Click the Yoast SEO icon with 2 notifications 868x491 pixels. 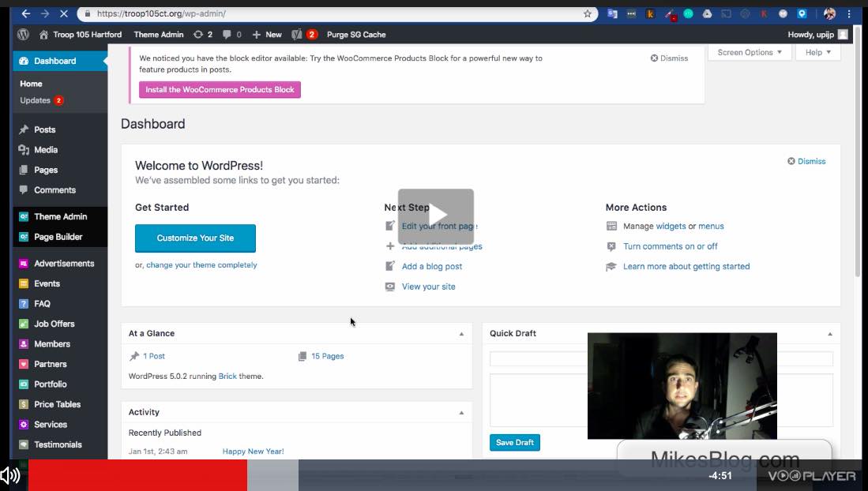[x=304, y=34]
